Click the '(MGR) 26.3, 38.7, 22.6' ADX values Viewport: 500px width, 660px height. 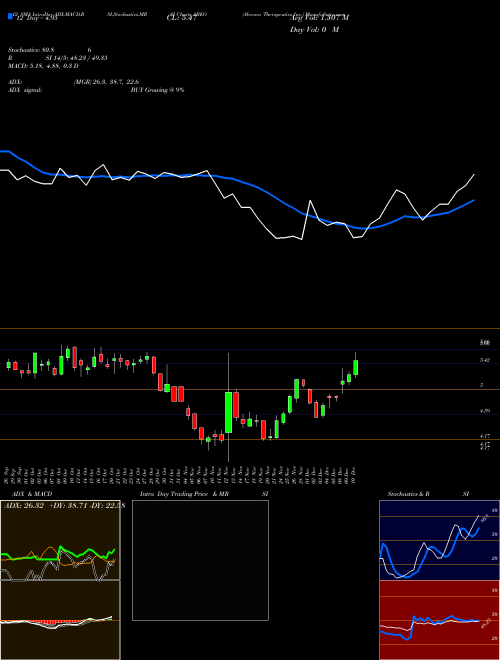[x=106, y=82]
